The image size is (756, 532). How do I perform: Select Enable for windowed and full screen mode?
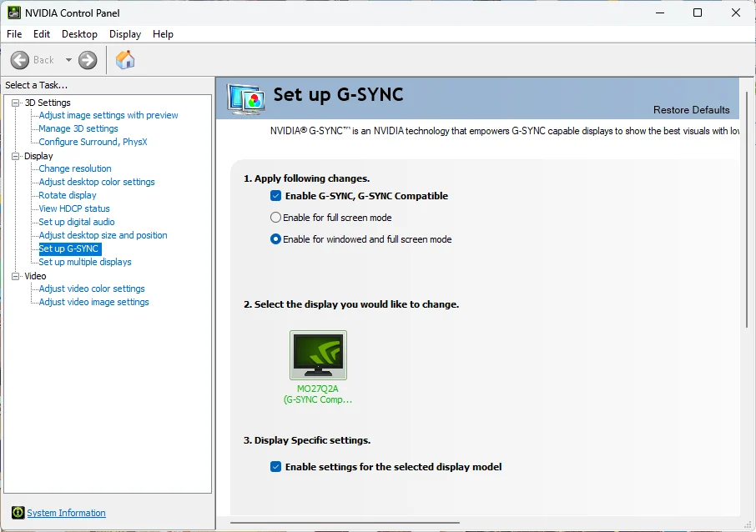coord(275,239)
